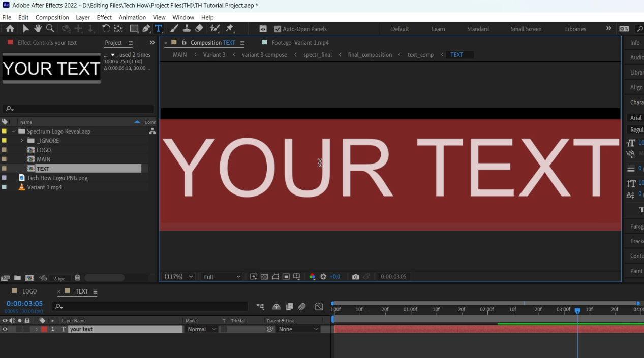The image size is (644, 358).
Task: Navigate to final_composition in the breadcrumb
Action: [x=370, y=55]
